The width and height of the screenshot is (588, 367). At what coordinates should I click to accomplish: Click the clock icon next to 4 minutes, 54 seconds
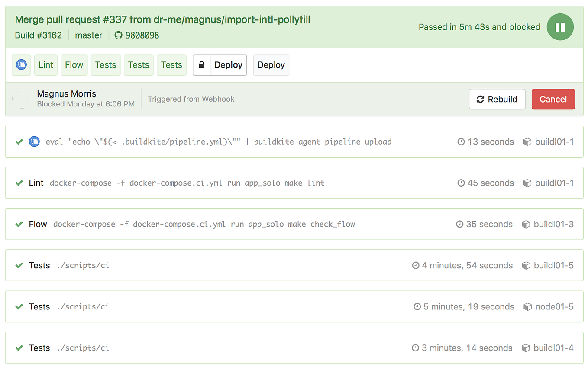tap(416, 265)
